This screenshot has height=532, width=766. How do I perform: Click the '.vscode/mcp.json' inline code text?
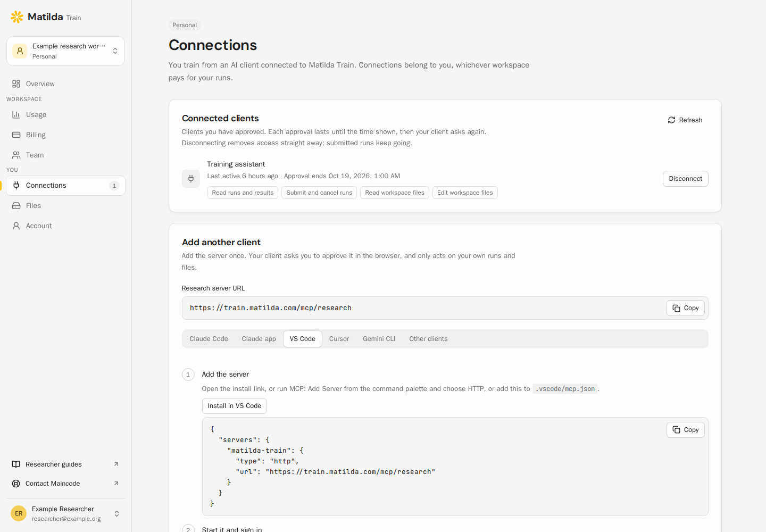(565, 389)
